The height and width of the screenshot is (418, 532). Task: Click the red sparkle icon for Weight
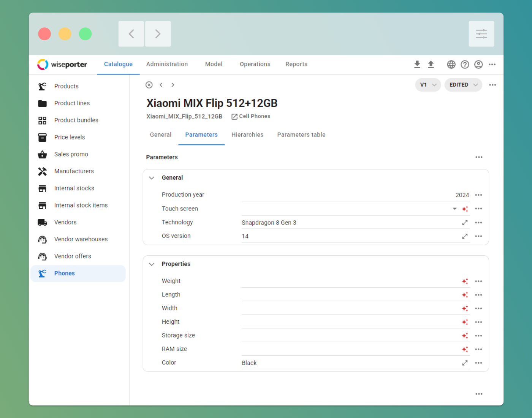pyautogui.click(x=465, y=281)
